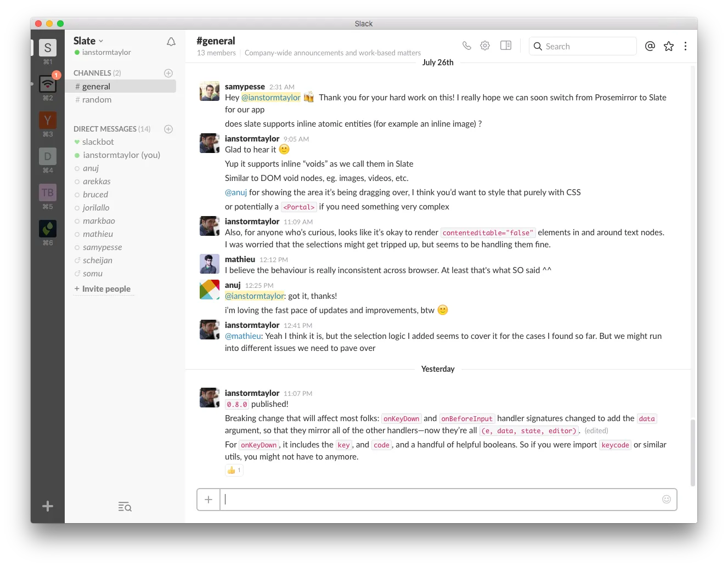
Task: Switch to the Slate workspace icon
Action: 48,48
